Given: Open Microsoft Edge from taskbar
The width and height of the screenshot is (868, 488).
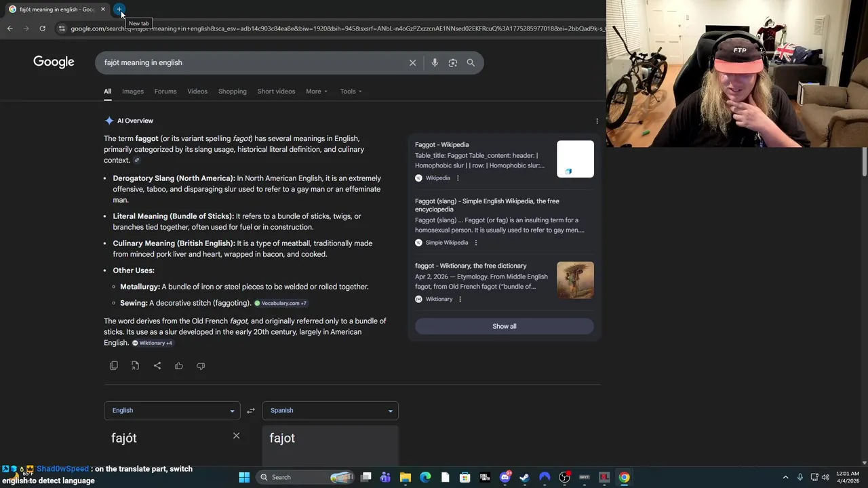Looking at the screenshot, I should pos(425,477).
